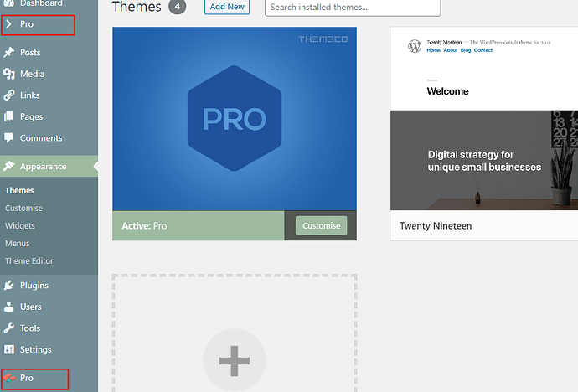Click the Plugins plug icon
The height and width of the screenshot is (392, 578).
coord(9,285)
